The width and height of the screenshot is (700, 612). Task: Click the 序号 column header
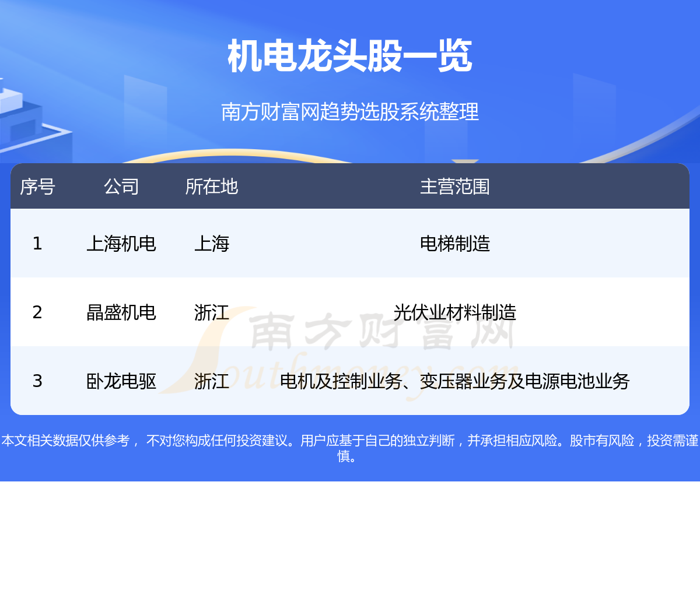click(x=37, y=187)
